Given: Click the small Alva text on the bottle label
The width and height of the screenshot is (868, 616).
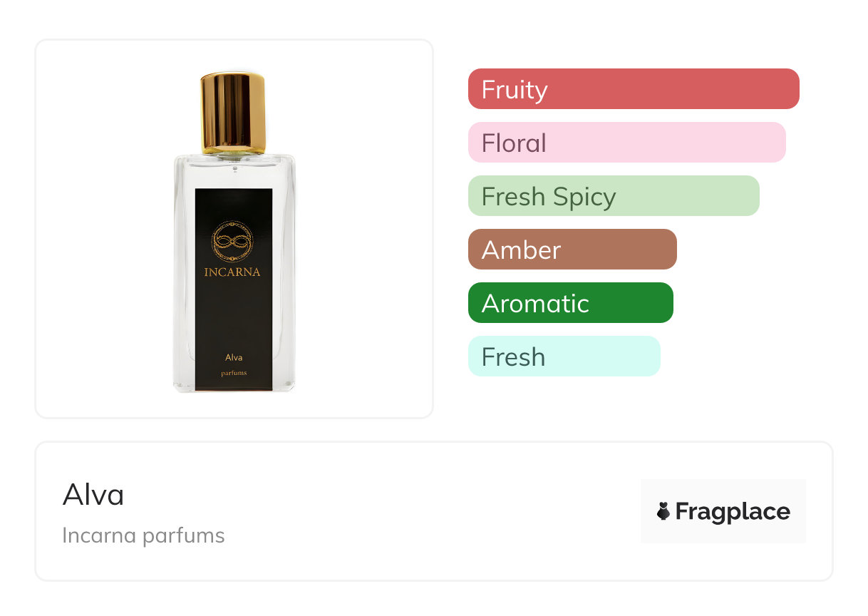Looking at the screenshot, I should 234,357.
